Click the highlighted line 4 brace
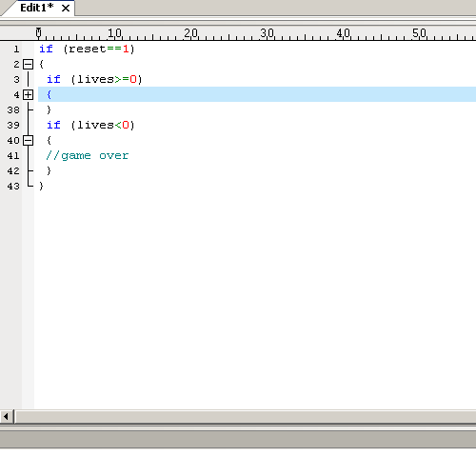Image resolution: width=476 pixels, height=476 pixels. pos(49,94)
